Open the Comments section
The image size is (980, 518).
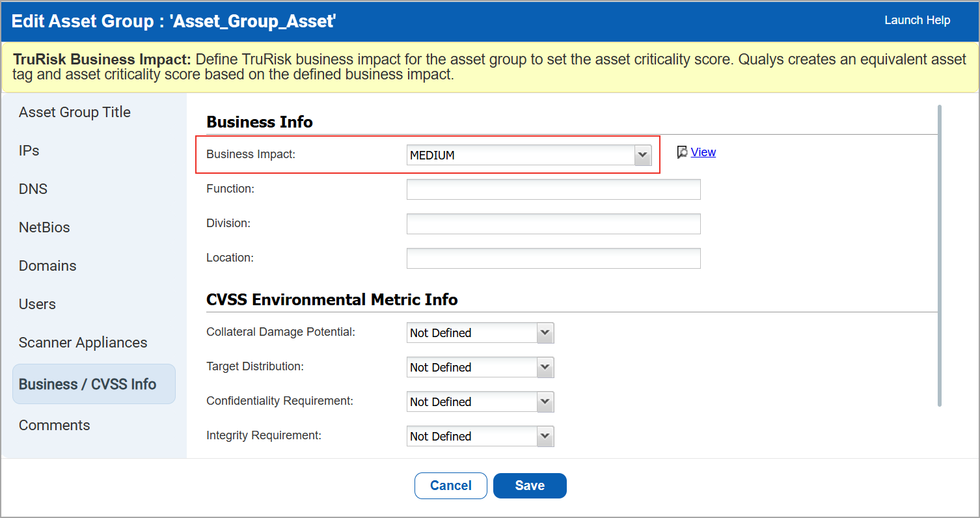click(x=55, y=425)
